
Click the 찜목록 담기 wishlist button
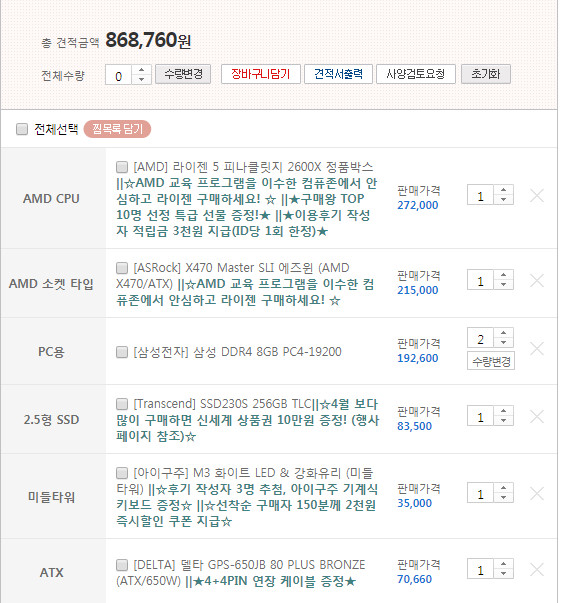coord(117,129)
